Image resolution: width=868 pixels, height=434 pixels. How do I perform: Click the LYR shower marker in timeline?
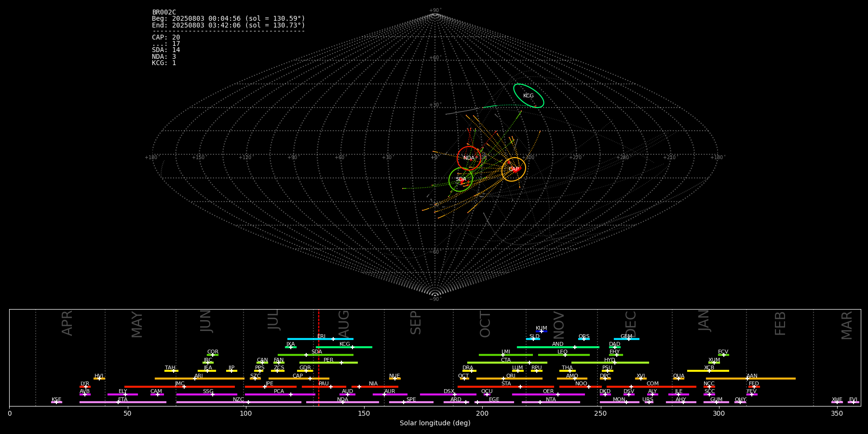pyautogui.click(x=85, y=387)
